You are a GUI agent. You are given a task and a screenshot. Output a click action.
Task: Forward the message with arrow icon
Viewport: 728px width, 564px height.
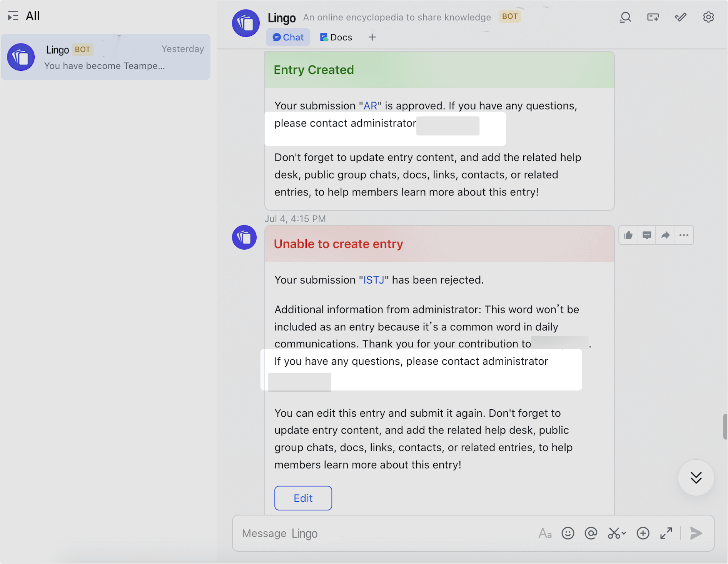(x=665, y=235)
